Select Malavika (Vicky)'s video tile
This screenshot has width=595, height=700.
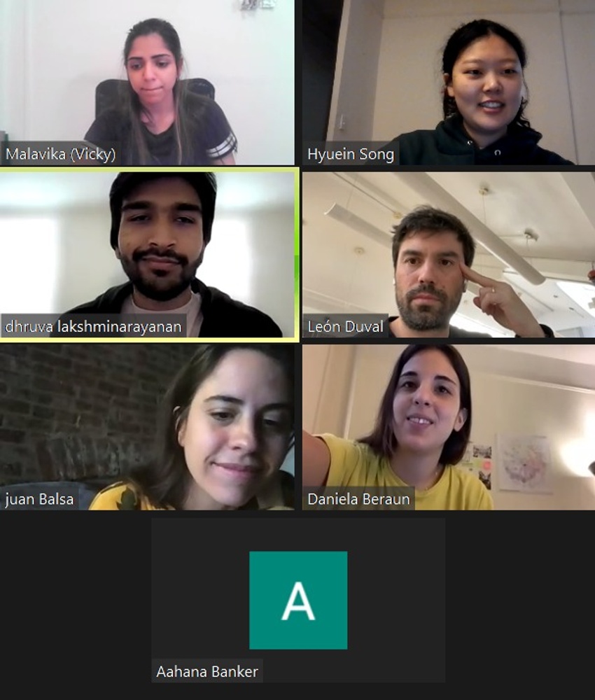(x=147, y=83)
